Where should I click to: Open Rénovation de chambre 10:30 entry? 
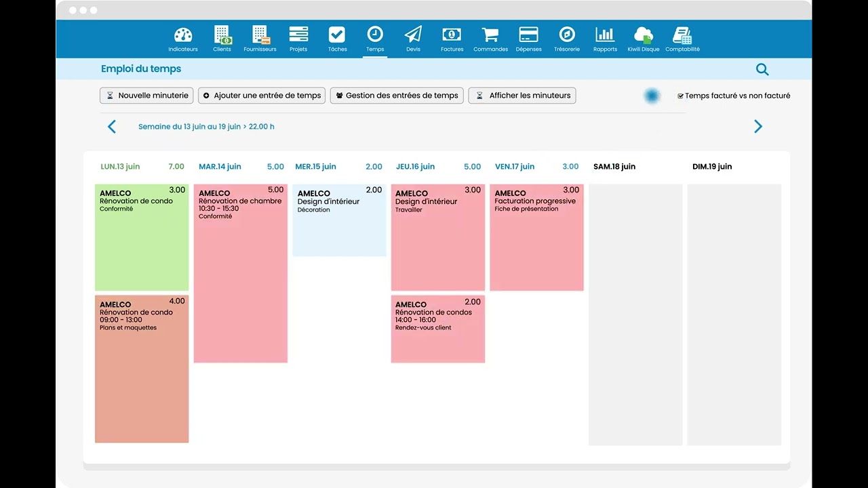(x=241, y=273)
